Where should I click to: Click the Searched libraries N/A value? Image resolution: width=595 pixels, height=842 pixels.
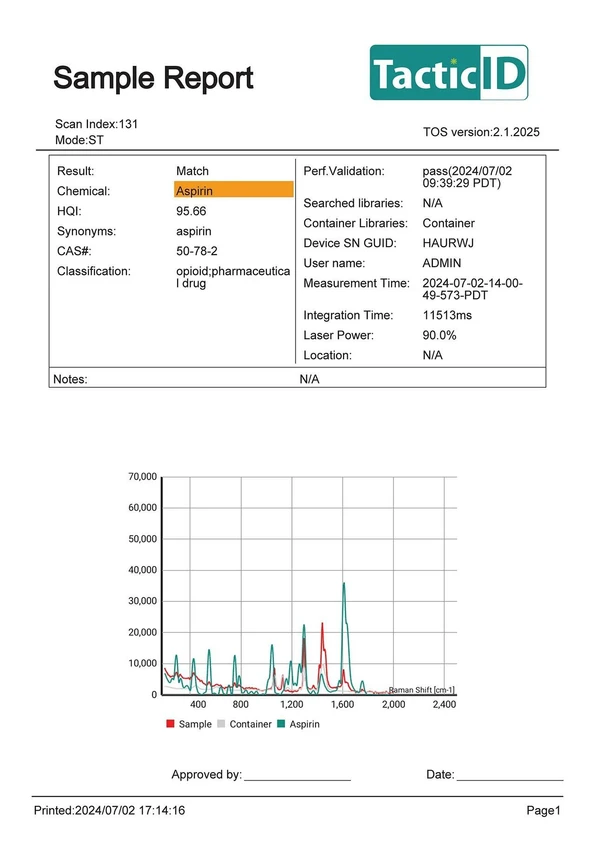tap(433, 203)
